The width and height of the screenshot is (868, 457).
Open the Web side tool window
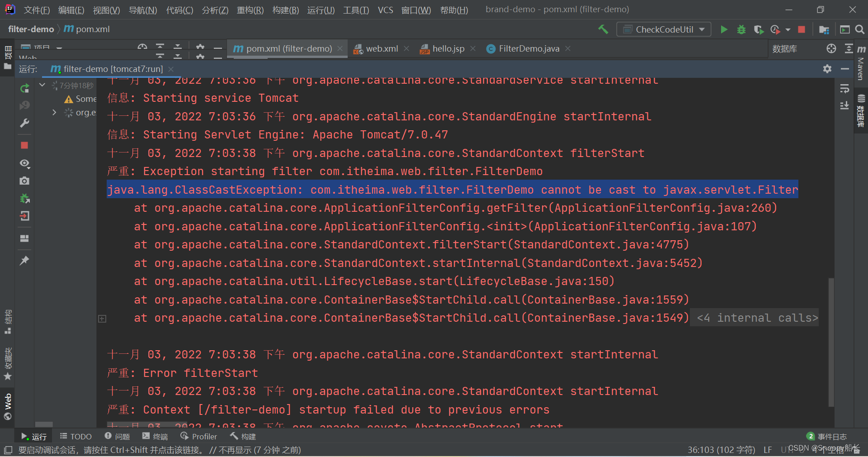pos(8,407)
